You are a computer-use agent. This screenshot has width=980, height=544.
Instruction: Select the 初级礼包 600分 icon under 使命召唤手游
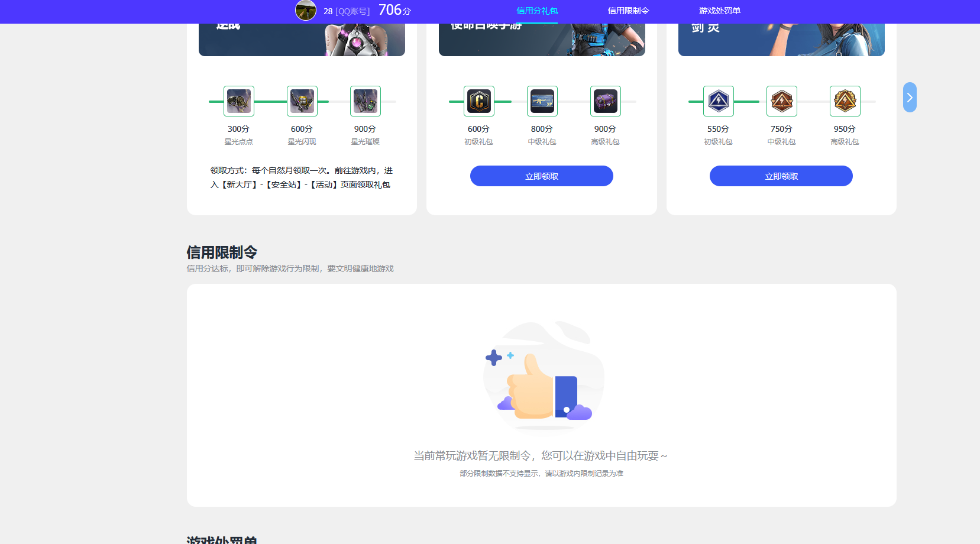click(x=478, y=101)
